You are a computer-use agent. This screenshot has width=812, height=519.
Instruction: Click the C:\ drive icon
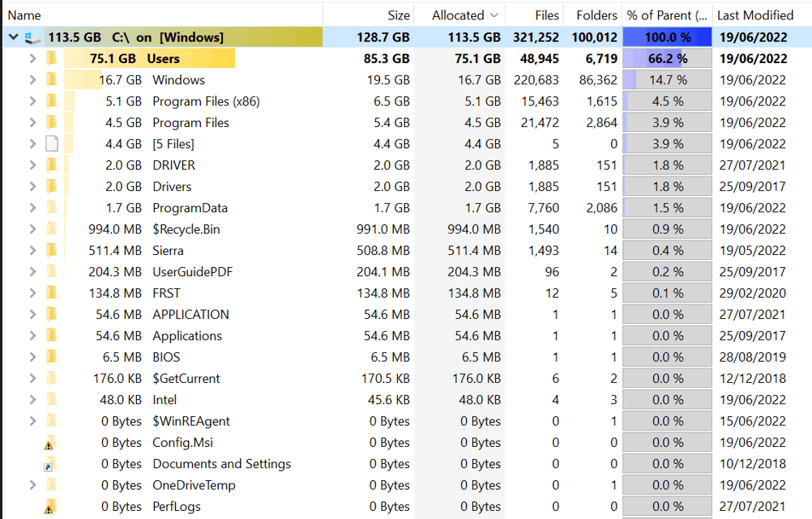tap(32, 37)
